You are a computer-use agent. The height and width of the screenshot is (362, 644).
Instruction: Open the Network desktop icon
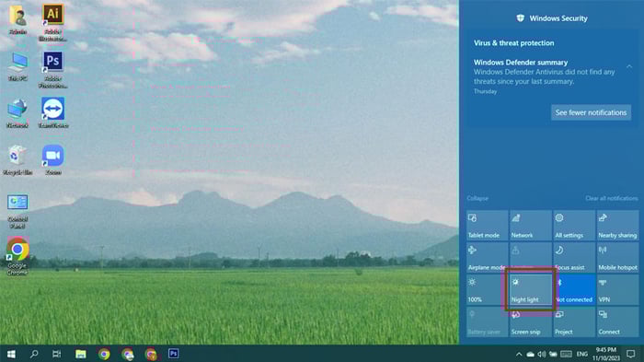pyautogui.click(x=17, y=113)
